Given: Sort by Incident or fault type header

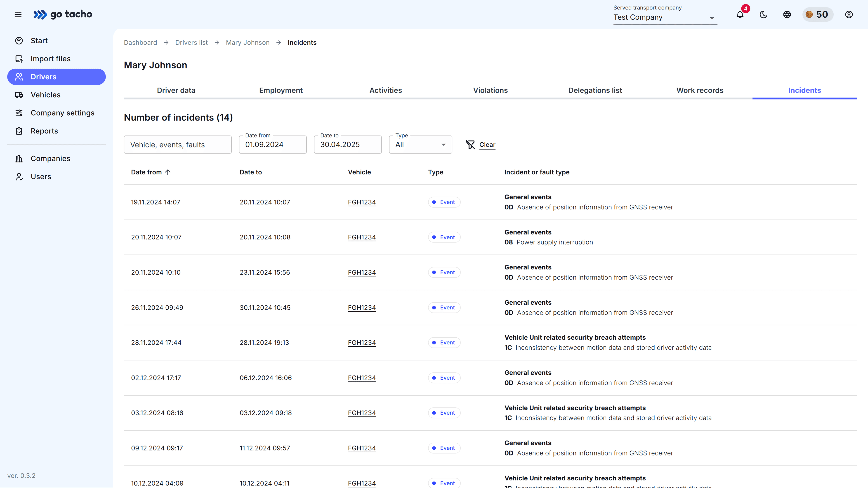Looking at the screenshot, I should pyautogui.click(x=537, y=172).
